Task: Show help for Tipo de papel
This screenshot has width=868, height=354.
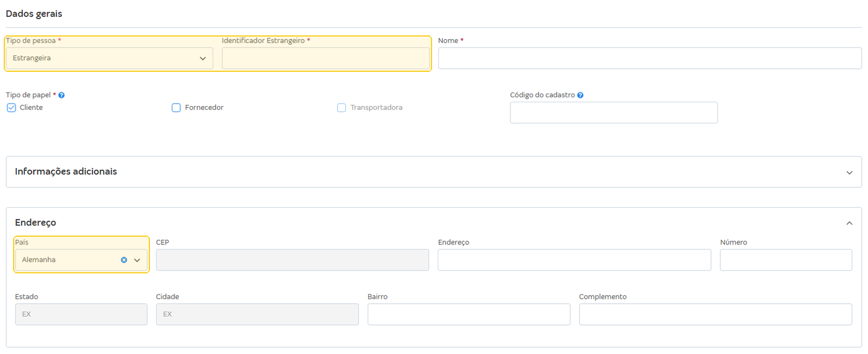Action: 61,95
